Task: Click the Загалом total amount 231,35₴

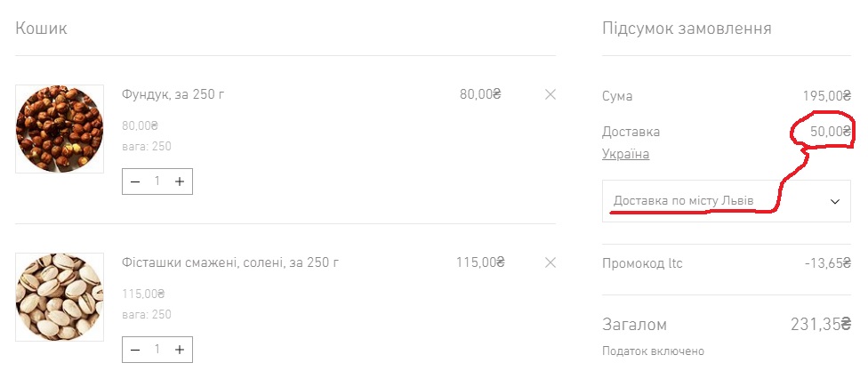Action: (x=820, y=324)
